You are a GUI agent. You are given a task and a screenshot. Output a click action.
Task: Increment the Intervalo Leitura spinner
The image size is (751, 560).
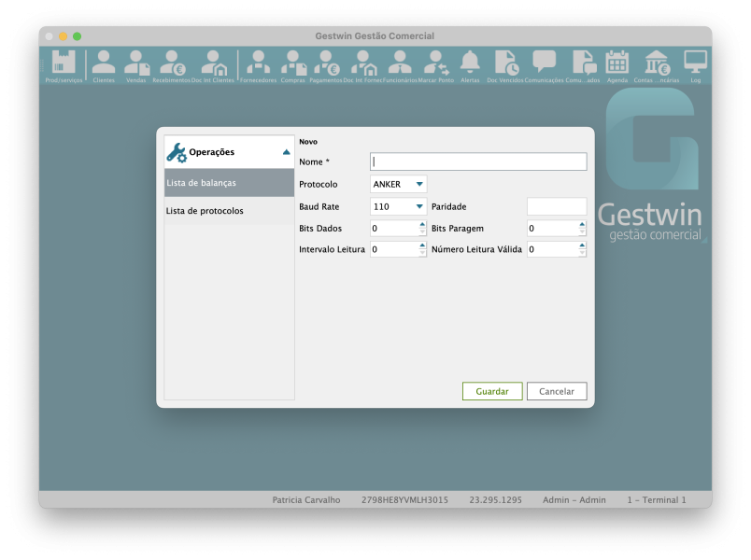[422, 245]
